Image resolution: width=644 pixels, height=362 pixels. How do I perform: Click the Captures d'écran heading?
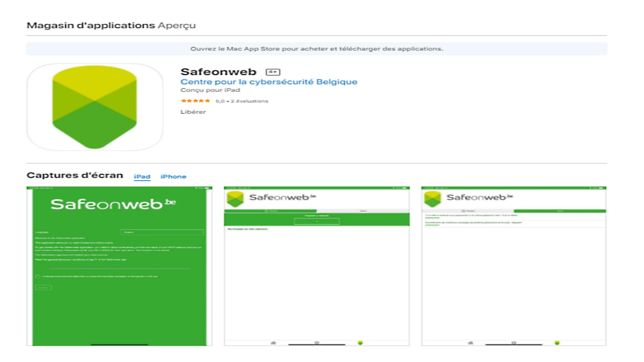click(75, 175)
